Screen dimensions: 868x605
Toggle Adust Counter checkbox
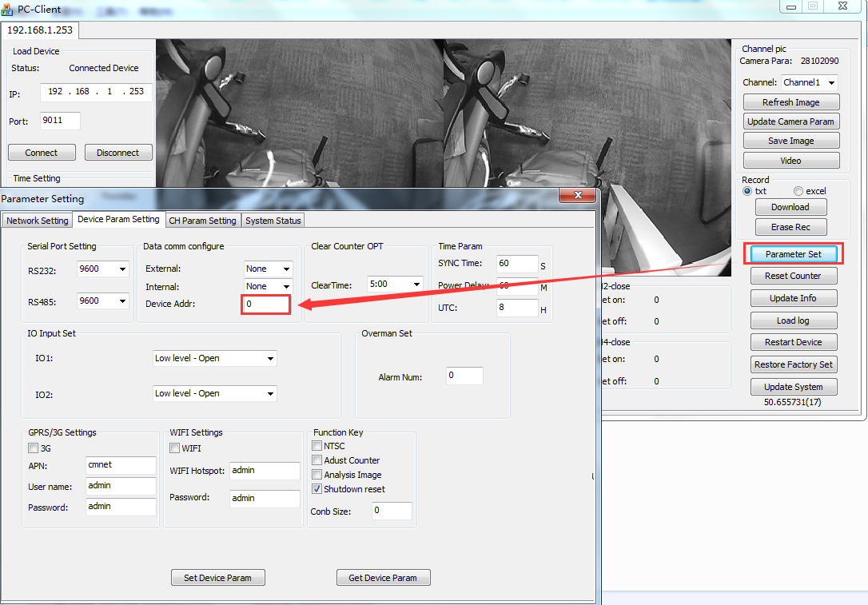click(x=317, y=460)
